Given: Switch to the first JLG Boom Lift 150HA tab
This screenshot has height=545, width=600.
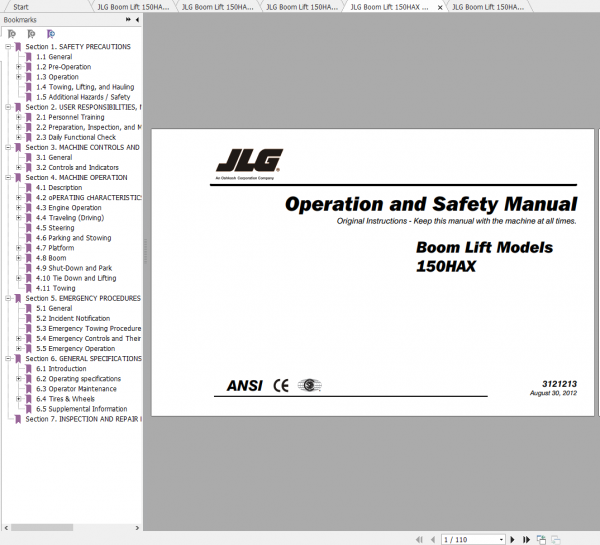Looking at the screenshot, I should [133, 7].
